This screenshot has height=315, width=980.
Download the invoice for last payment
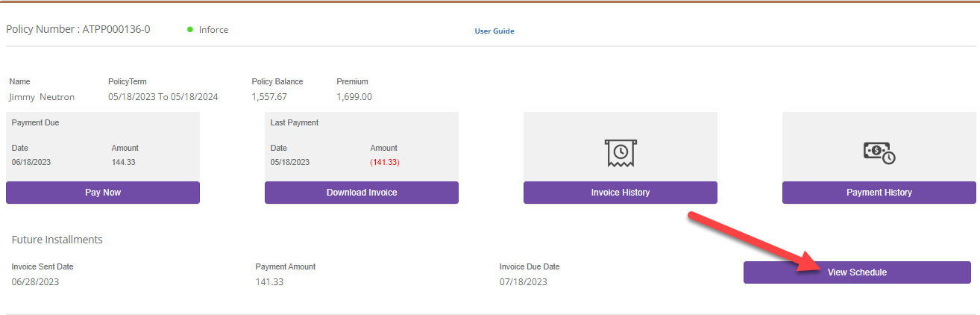point(361,193)
